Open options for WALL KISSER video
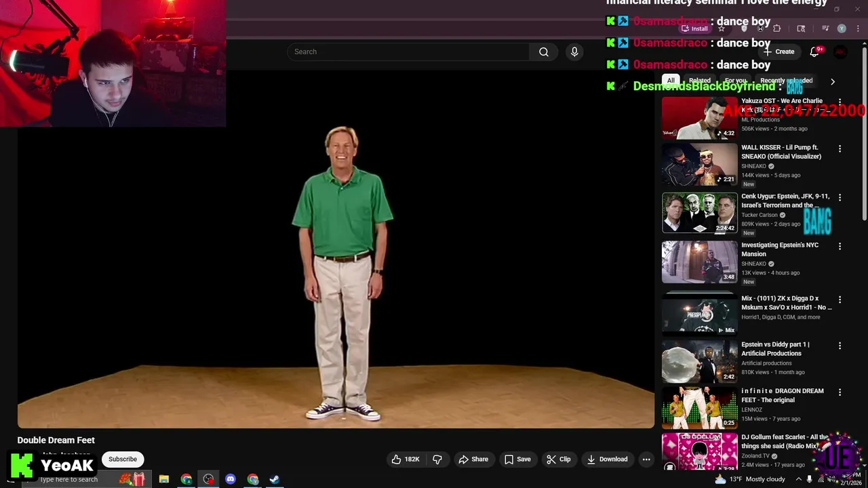This screenshot has height=488, width=868. coord(840,148)
